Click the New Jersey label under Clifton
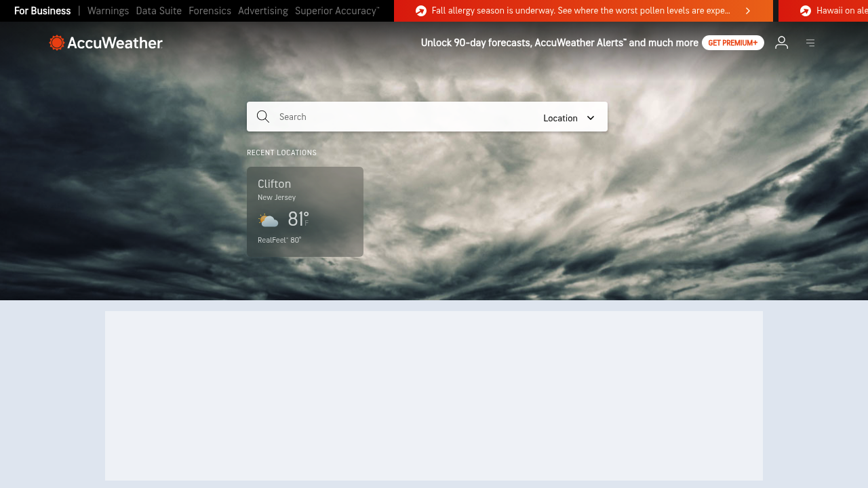This screenshot has height=488, width=868. pos(277,198)
